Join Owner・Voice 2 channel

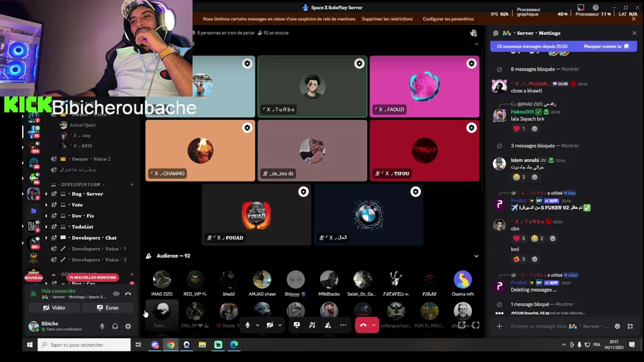[x=91, y=159]
